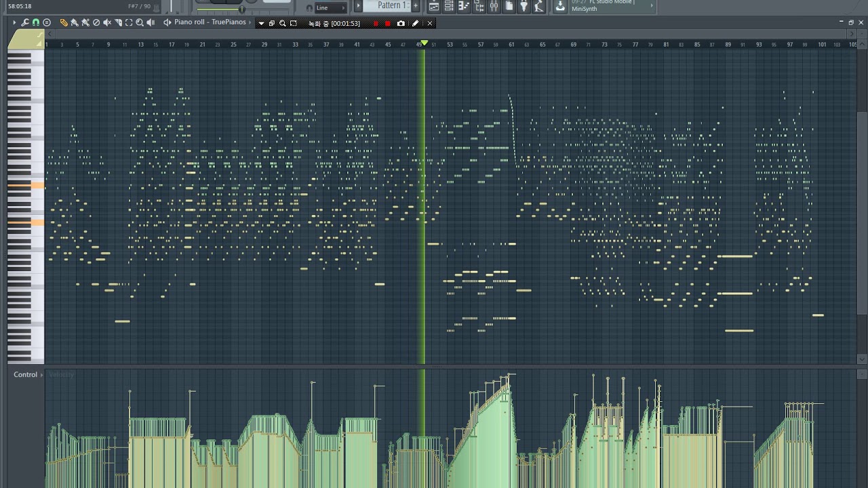
Task: Open the stamp chord options icon
Action: pyautogui.click(x=47, y=22)
